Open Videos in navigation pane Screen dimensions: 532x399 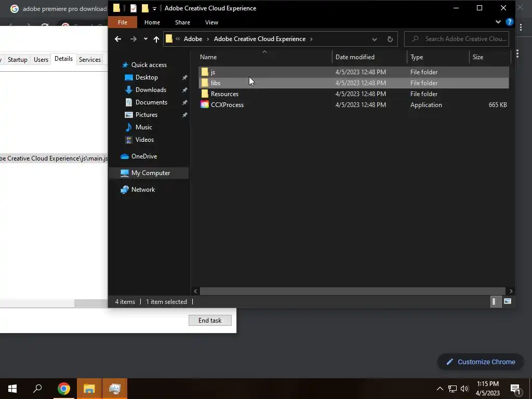pos(144,140)
